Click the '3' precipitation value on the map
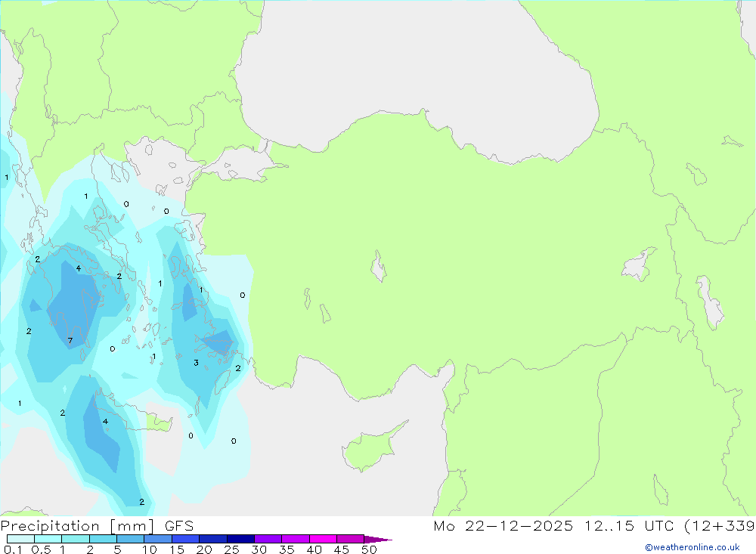 pos(196,363)
